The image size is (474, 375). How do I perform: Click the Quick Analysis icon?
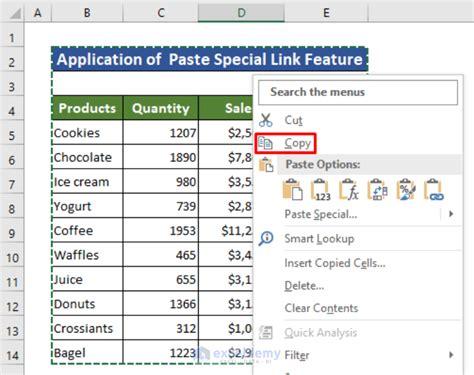266,333
